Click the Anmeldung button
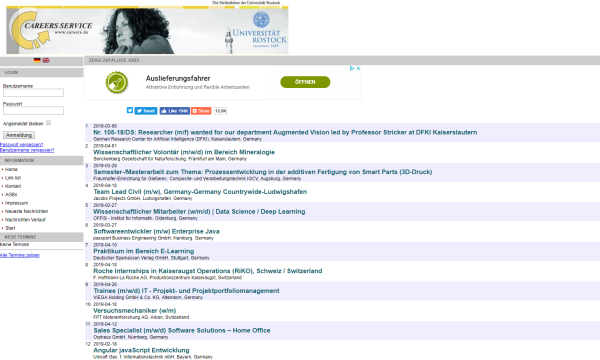600x360 pixels. (x=19, y=135)
